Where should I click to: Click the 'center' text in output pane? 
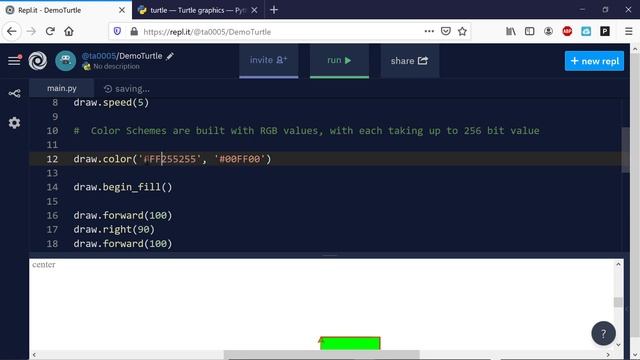pos(44,264)
